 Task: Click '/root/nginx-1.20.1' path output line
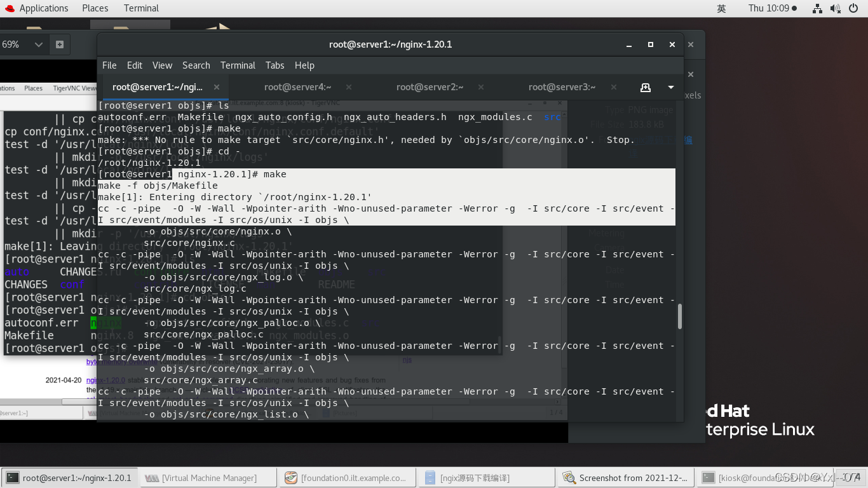(149, 163)
